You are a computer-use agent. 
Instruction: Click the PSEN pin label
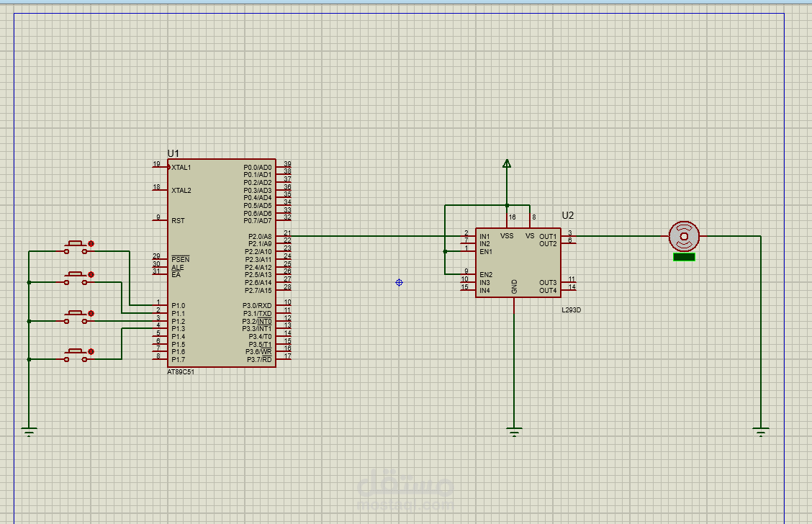point(181,259)
